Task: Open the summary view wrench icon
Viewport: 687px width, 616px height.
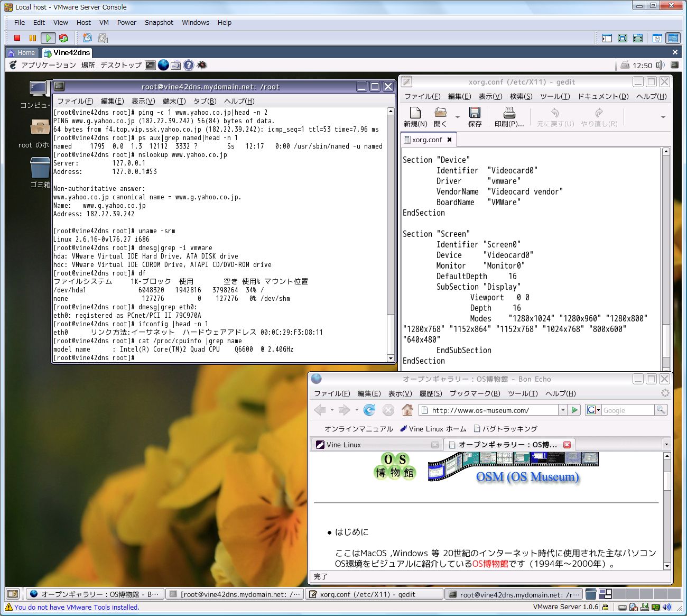Action: click(x=657, y=38)
